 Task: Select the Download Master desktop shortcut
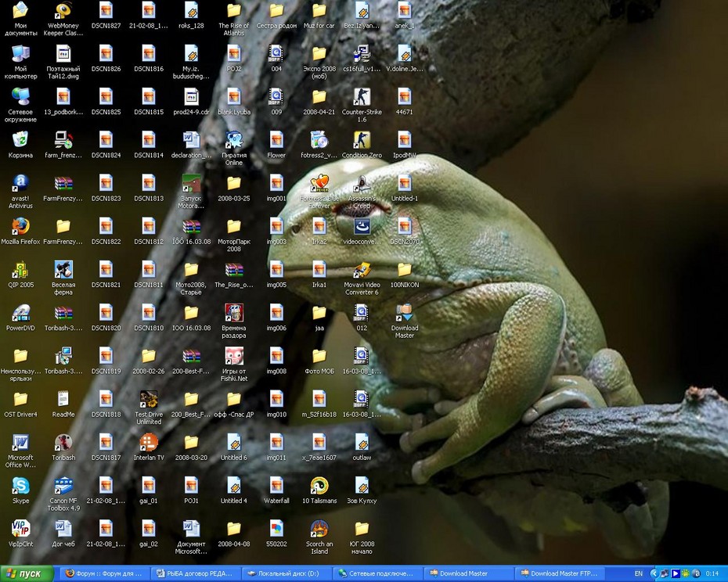click(x=405, y=322)
